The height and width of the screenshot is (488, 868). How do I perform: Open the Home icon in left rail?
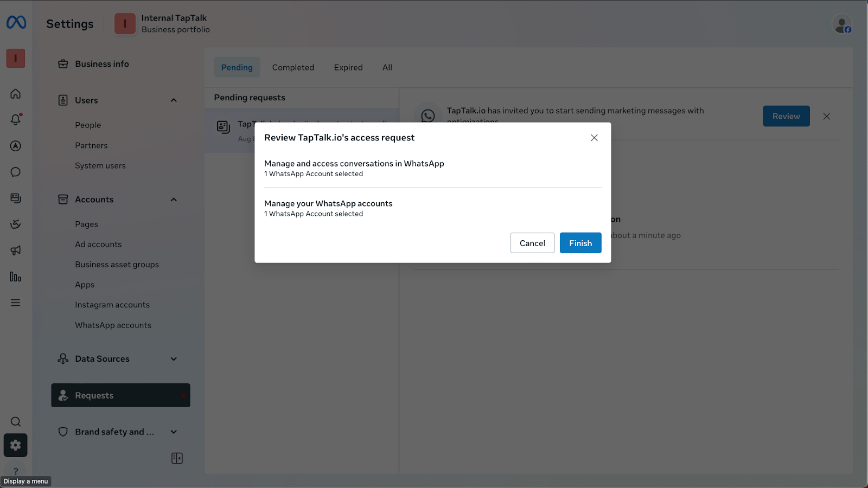tap(16, 93)
